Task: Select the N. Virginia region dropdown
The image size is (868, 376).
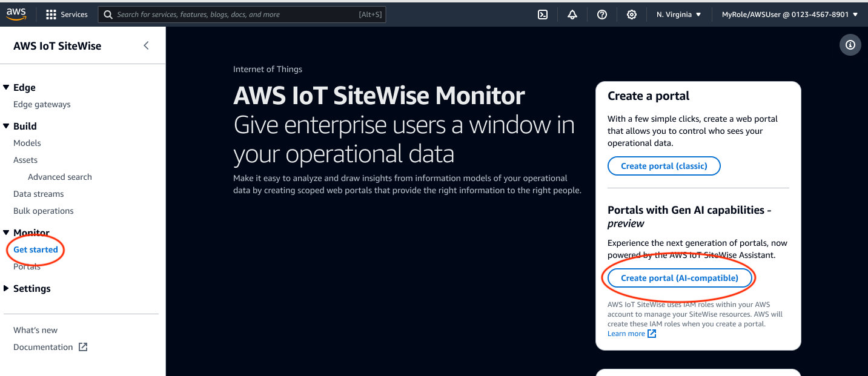Action: pyautogui.click(x=678, y=15)
